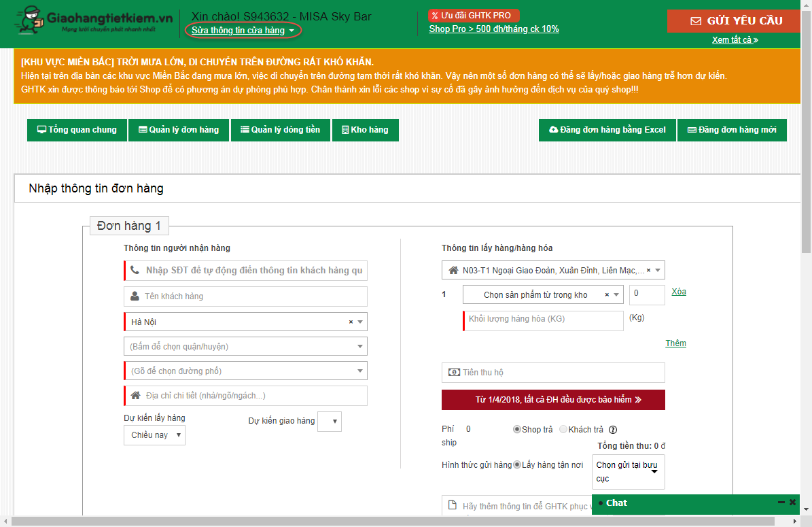Open the quận/huyện dropdown

coord(245,346)
